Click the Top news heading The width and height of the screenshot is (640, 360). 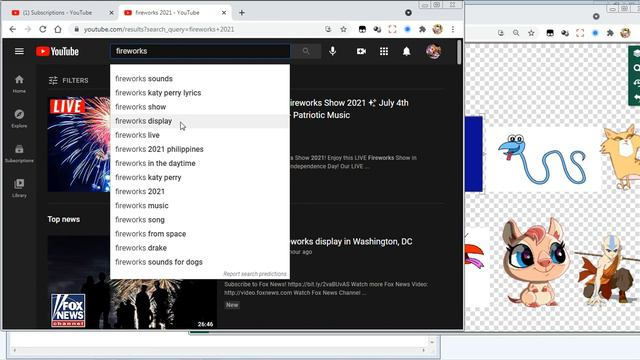point(64,219)
